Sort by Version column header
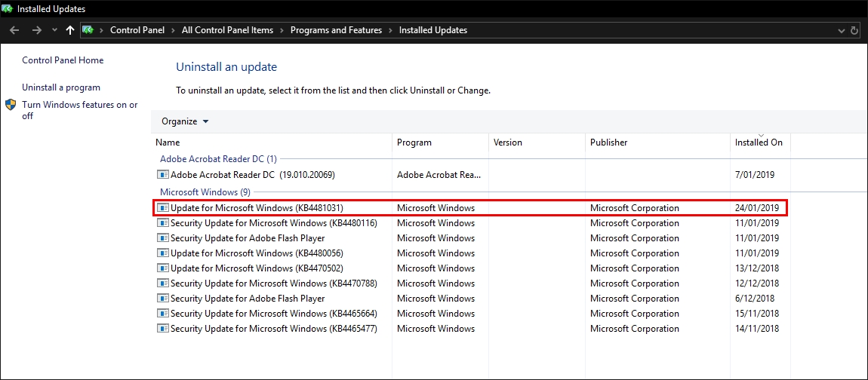Viewport: 868px width, 380px height. tap(537, 142)
